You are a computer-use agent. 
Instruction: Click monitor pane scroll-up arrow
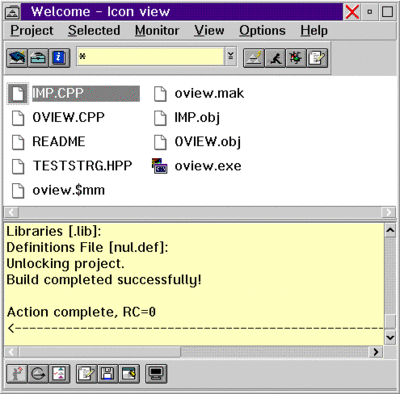(x=390, y=230)
